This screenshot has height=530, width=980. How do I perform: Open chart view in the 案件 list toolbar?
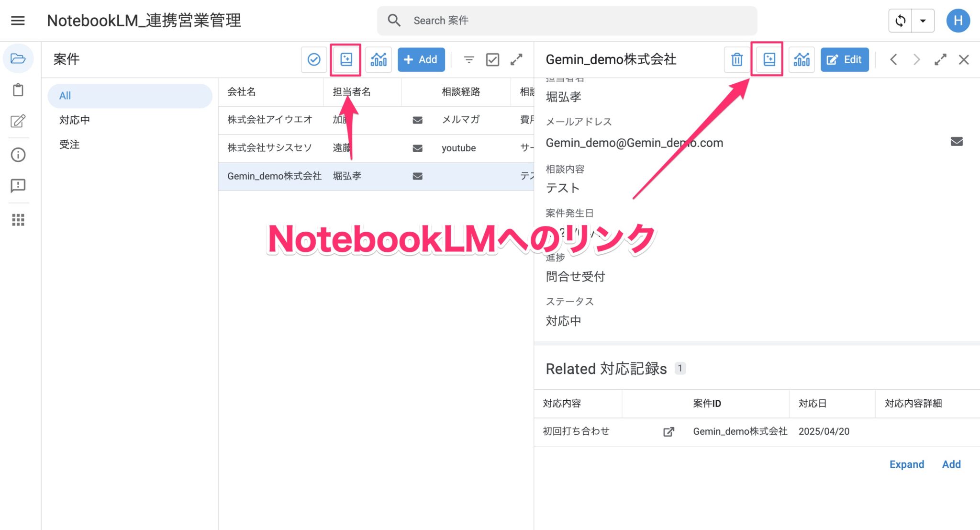click(x=378, y=59)
